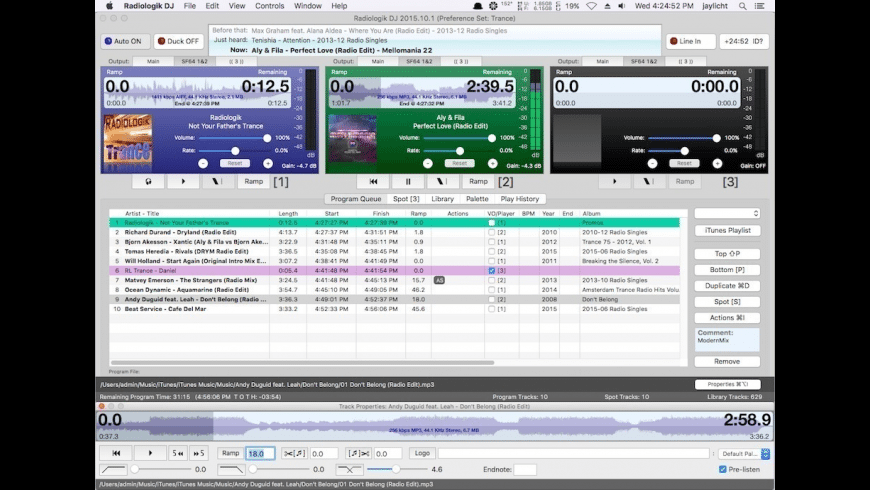Click the iTunes Playlist button
870x490 pixels.
[727, 230]
